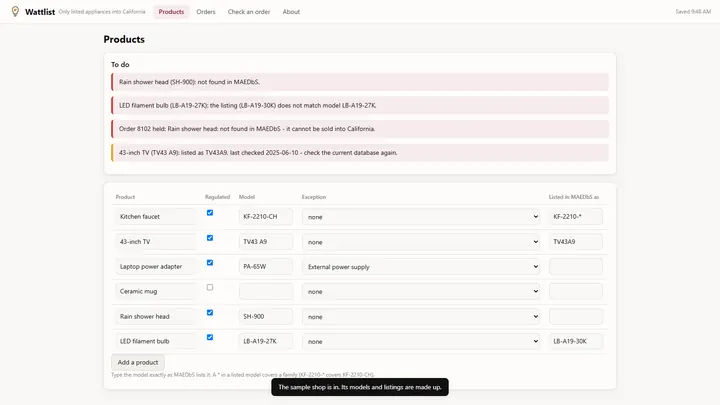Click model field containing KF-2210-CH
Image resolution: width=720 pixels, height=405 pixels.
pyautogui.click(x=266, y=217)
